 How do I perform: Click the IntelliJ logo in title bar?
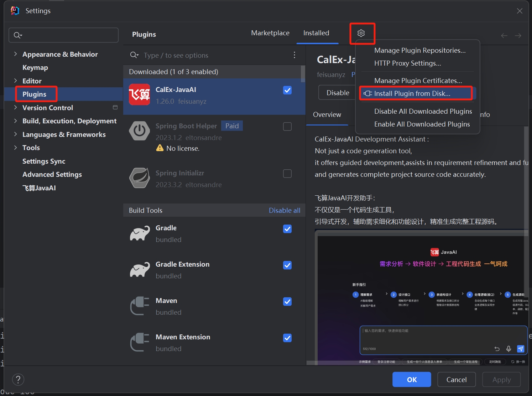pos(15,11)
